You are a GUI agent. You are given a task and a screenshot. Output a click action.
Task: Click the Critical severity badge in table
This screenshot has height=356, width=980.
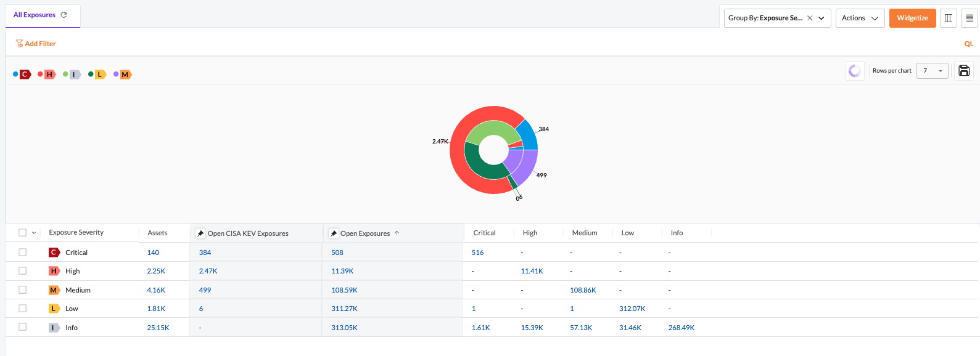coord(54,253)
